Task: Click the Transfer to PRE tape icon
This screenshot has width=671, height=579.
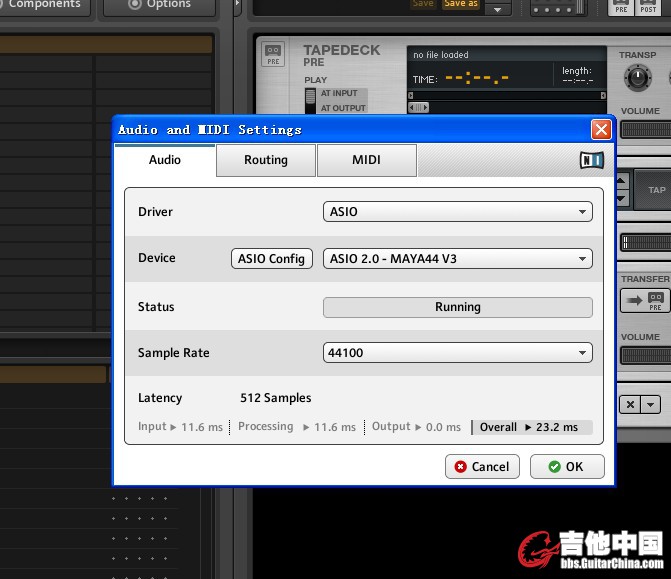Action: click(645, 300)
